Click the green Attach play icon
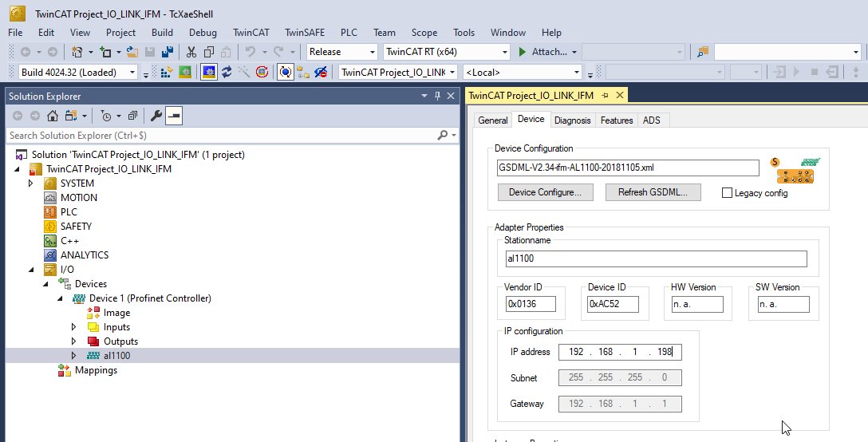 pos(522,52)
